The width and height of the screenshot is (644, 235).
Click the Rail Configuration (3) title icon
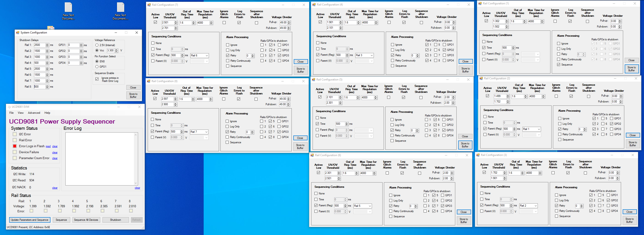(x=478, y=155)
